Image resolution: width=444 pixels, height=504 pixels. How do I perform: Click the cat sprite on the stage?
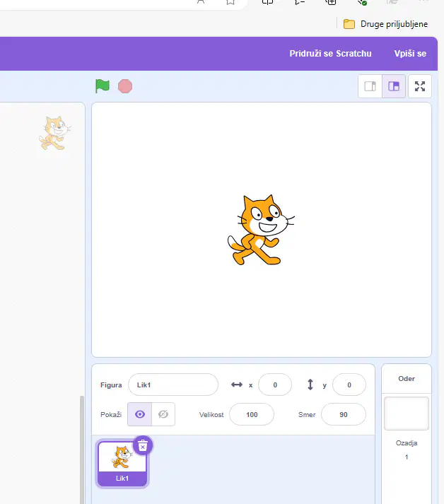[x=261, y=230]
